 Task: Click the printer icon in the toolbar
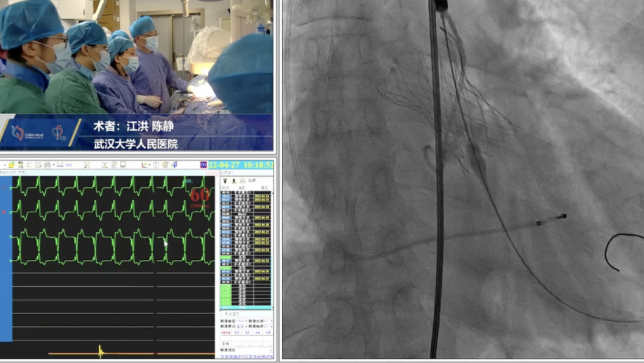point(47,165)
